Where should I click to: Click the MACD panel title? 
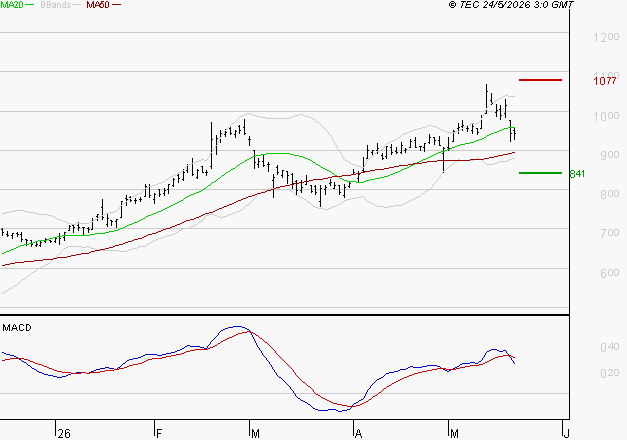[x=17, y=328]
